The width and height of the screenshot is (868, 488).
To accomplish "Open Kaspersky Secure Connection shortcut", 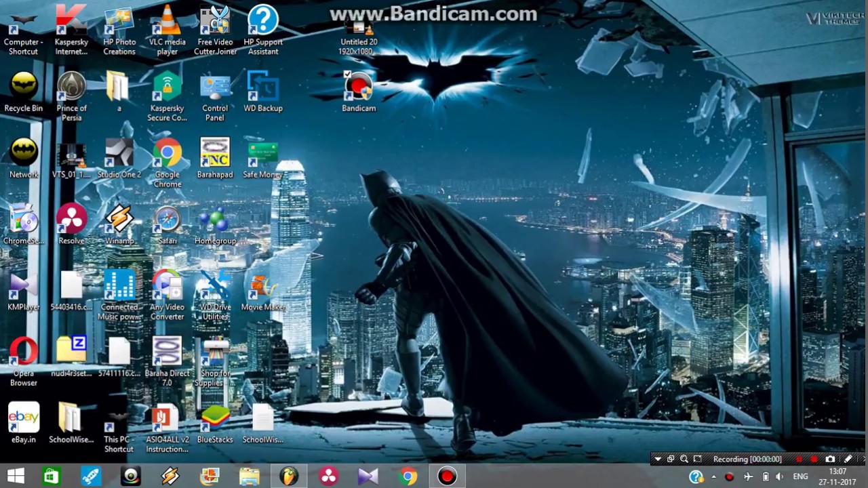I will tap(167, 96).
